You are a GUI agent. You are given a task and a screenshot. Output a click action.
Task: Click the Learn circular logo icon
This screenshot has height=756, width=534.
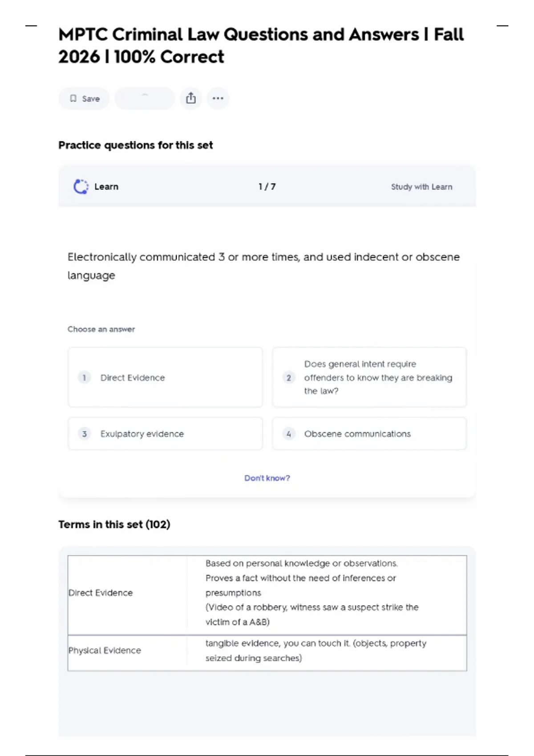pyautogui.click(x=81, y=187)
